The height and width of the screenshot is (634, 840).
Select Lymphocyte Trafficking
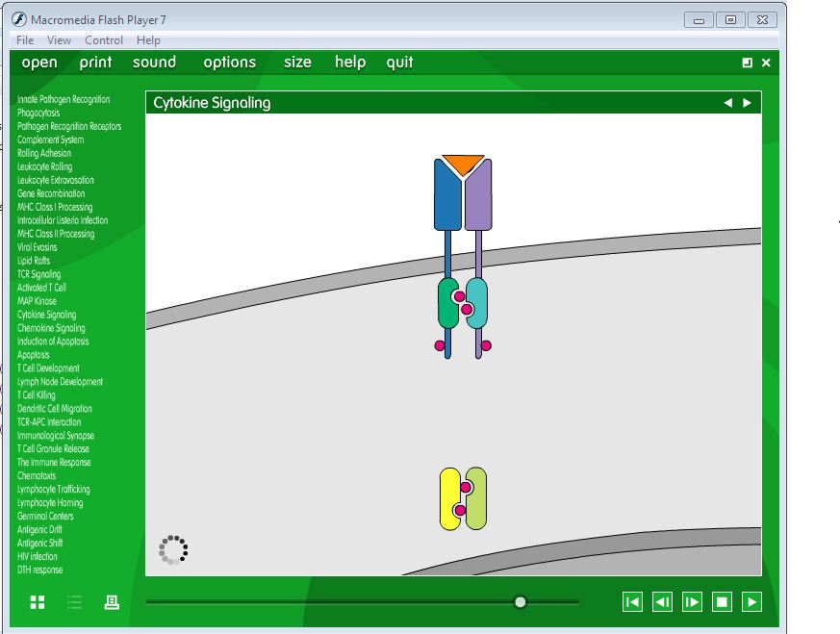point(54,490)
